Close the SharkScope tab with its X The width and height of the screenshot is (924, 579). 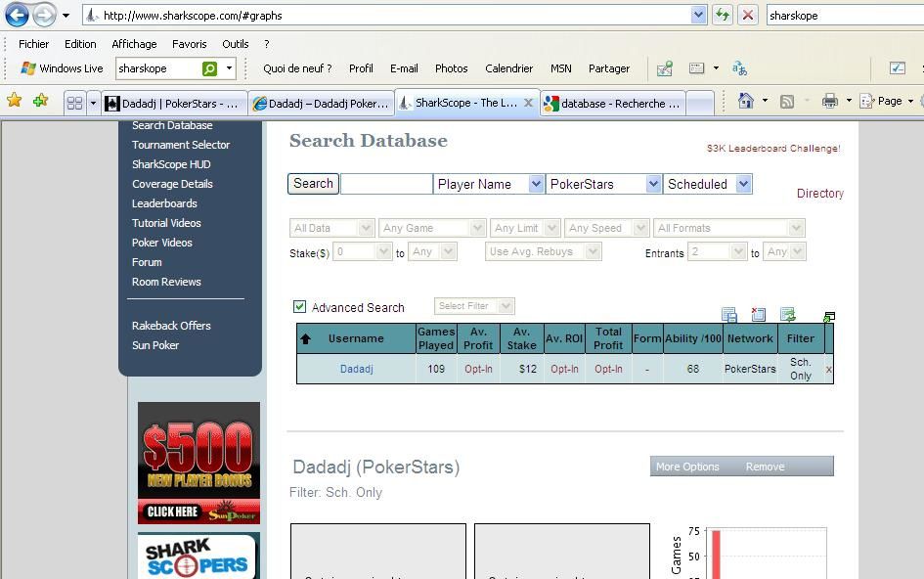point(529,103)
